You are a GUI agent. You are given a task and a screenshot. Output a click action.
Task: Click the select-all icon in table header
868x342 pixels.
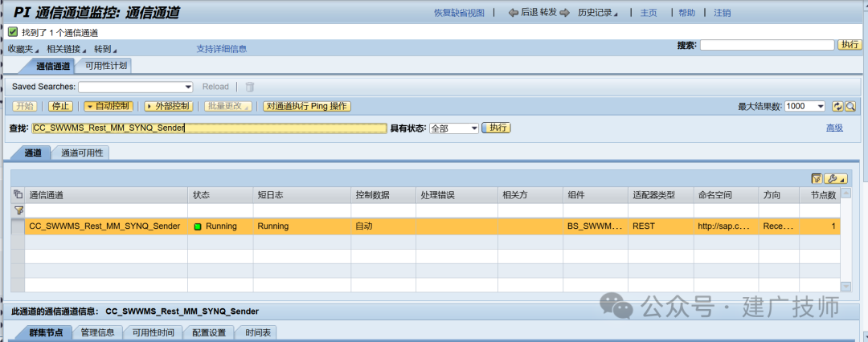18,195
